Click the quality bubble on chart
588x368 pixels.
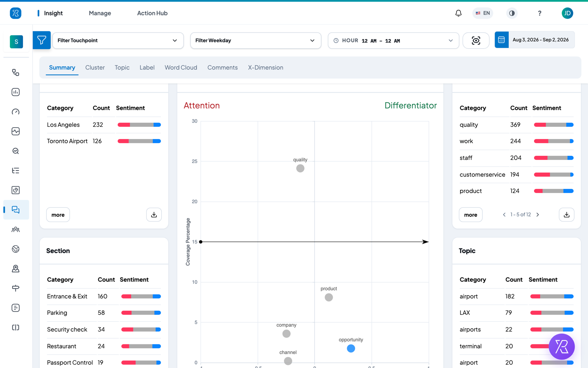pyautogui.click(x=300, y=168)
